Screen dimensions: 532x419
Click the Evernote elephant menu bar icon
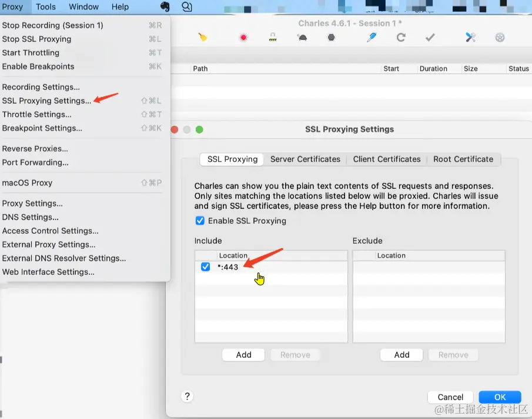(165, 7)
